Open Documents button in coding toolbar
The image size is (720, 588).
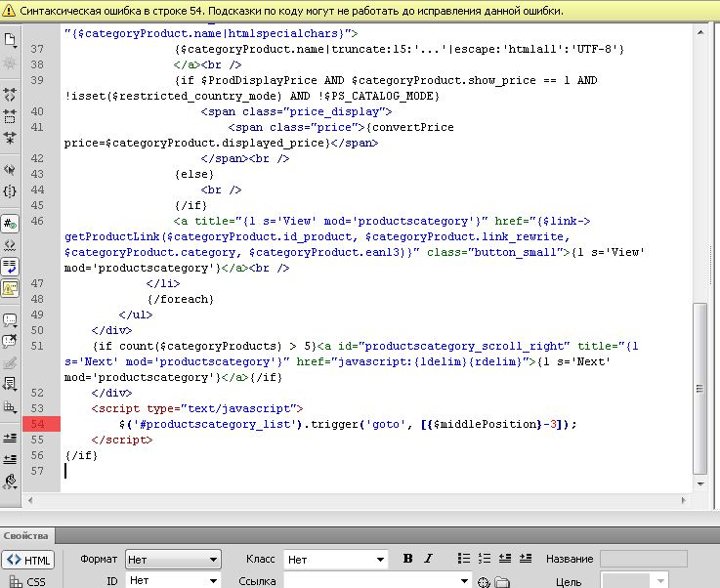tap(10, 40)
